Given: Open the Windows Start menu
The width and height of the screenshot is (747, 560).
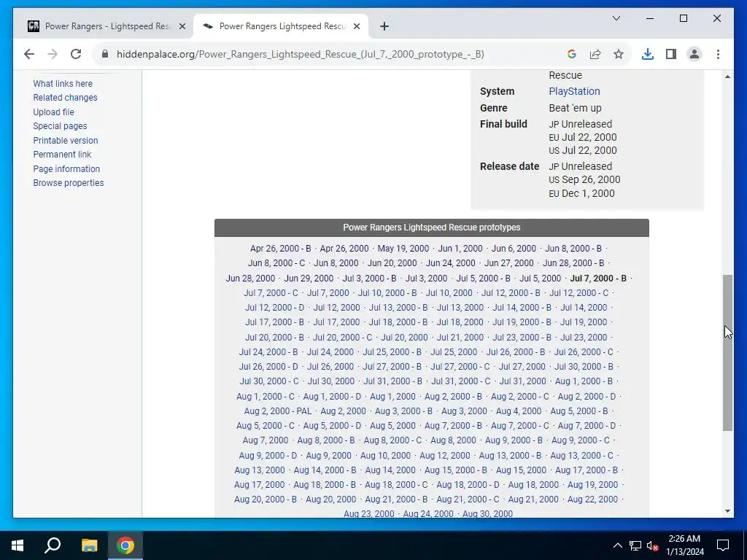Looking at the screenshot, I should 18,545.
